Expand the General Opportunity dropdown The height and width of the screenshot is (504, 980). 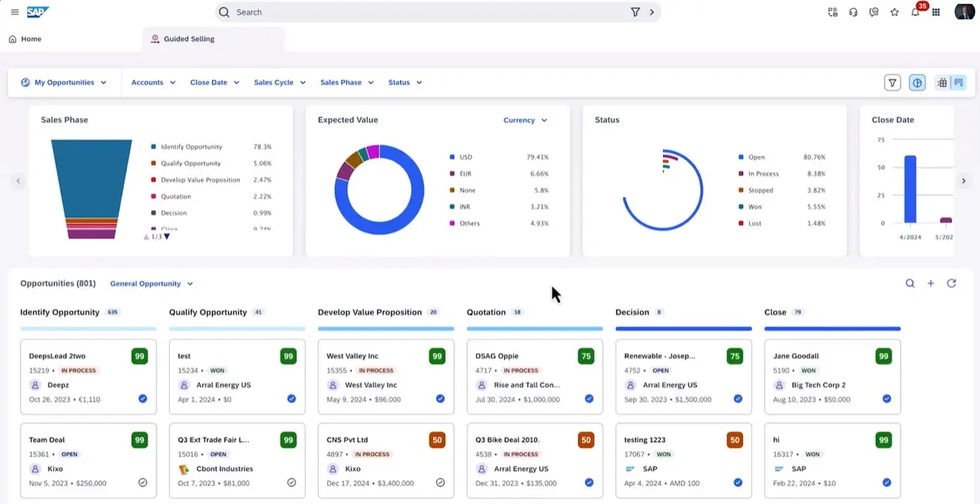151,284
